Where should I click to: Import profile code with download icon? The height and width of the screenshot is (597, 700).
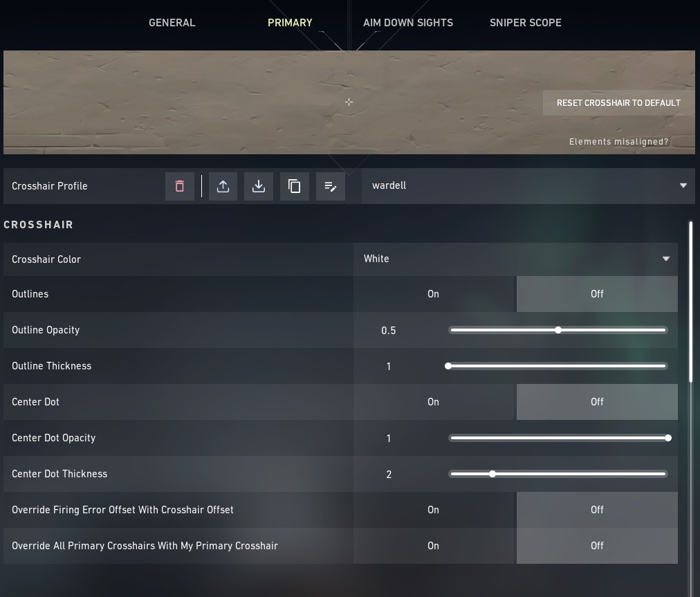coord(259,186)
